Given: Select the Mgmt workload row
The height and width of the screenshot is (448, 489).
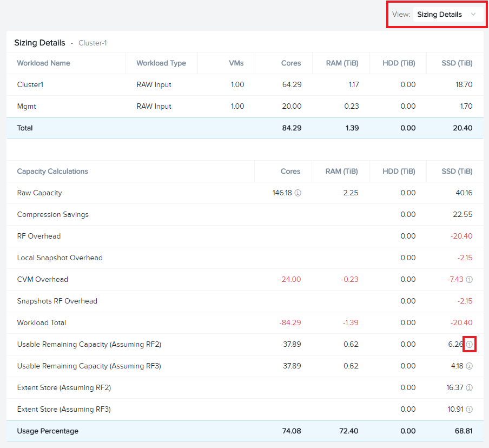Looking at the screenshot, I should [x=245, y=107].
